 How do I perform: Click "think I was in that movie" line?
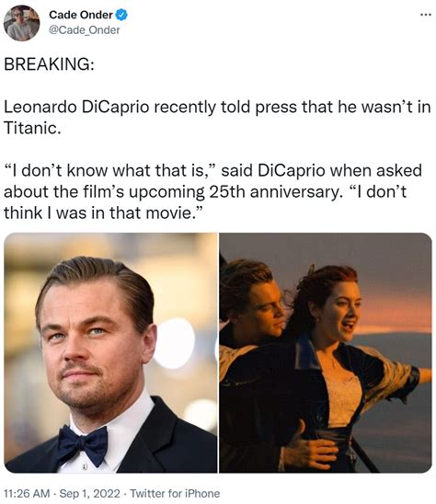pyautogui.click(x=100, y=212)
